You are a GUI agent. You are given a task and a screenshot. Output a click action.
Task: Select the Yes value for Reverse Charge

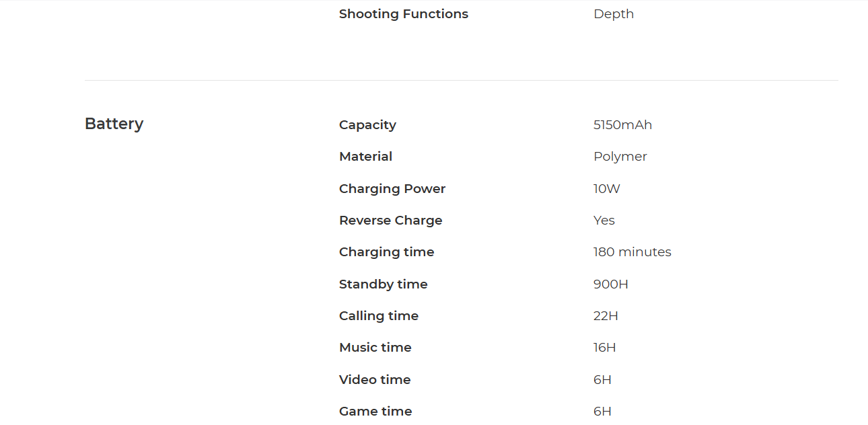604,221
